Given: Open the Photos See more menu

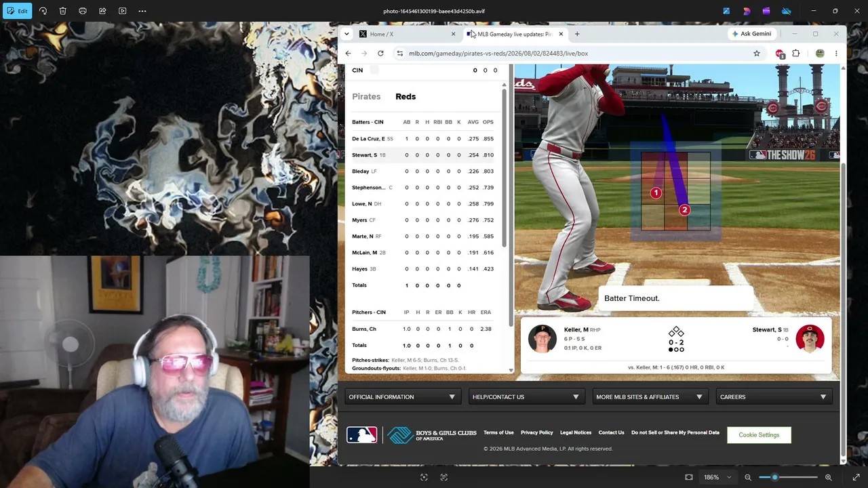Looking at the screenshot, I should click(x=142, y=11).
